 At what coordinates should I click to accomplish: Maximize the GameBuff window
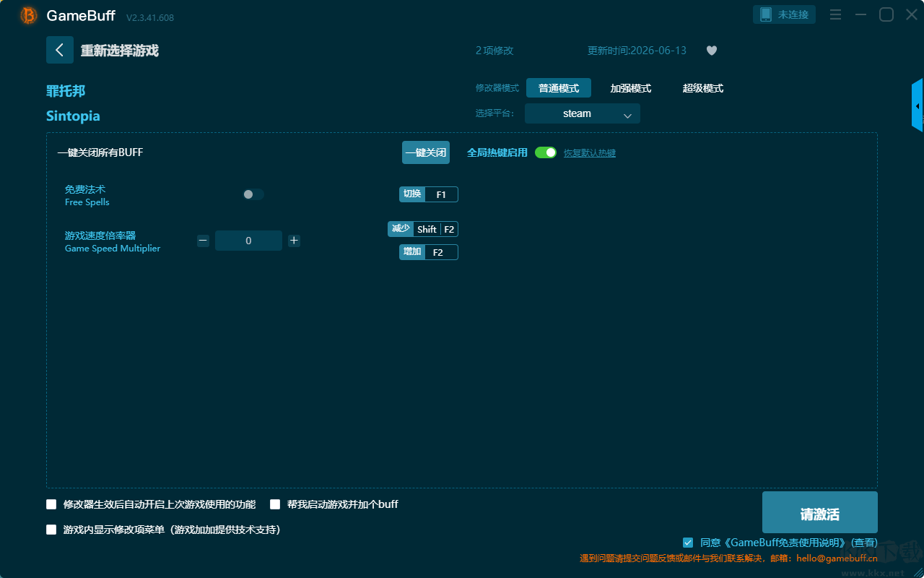(886, 15)
